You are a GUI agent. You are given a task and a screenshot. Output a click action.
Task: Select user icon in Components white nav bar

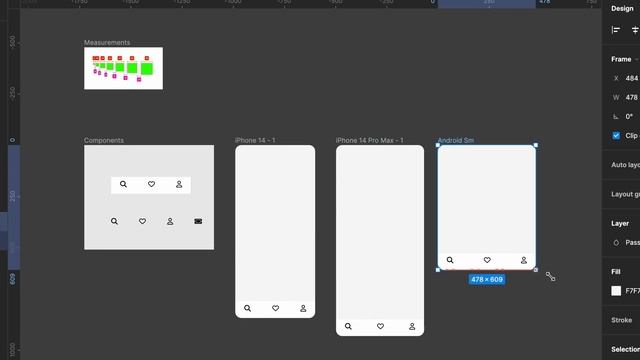tap(179, 184)
